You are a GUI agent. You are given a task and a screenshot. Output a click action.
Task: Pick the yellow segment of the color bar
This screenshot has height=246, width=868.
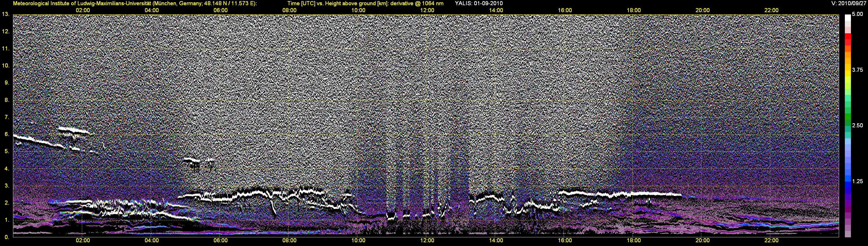tap(848, 74)
